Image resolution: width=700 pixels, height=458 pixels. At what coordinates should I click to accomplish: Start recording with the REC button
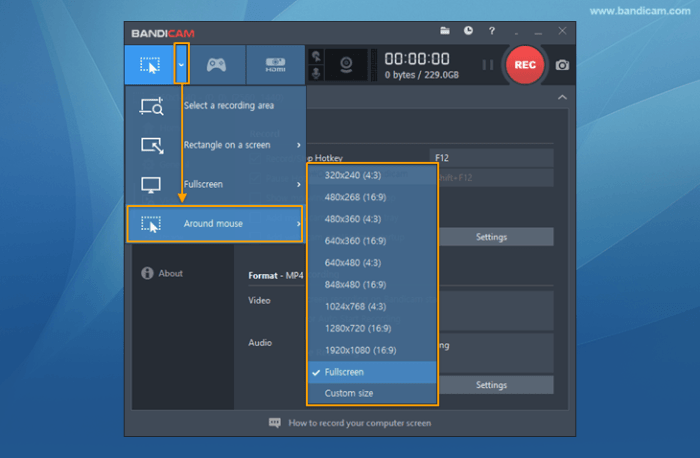525,65
